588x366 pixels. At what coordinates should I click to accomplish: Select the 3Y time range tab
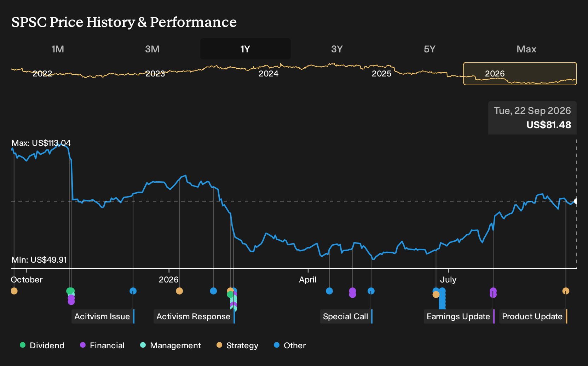click(337, 49)
